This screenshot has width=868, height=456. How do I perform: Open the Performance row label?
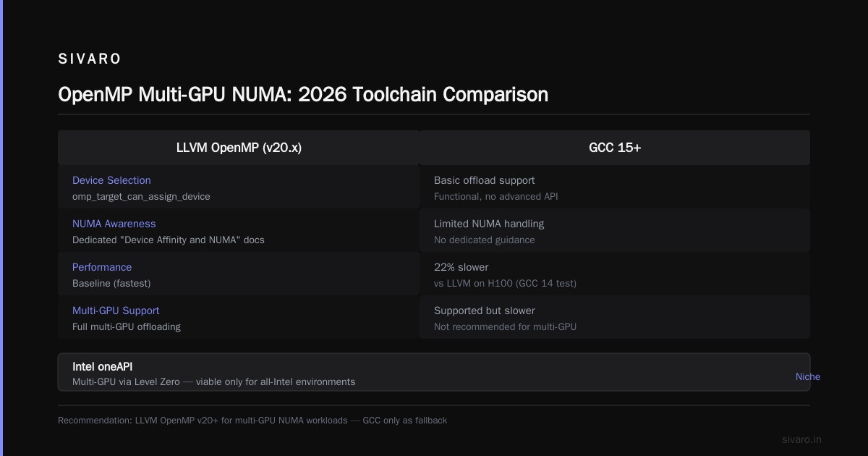[x=102, y=267]
